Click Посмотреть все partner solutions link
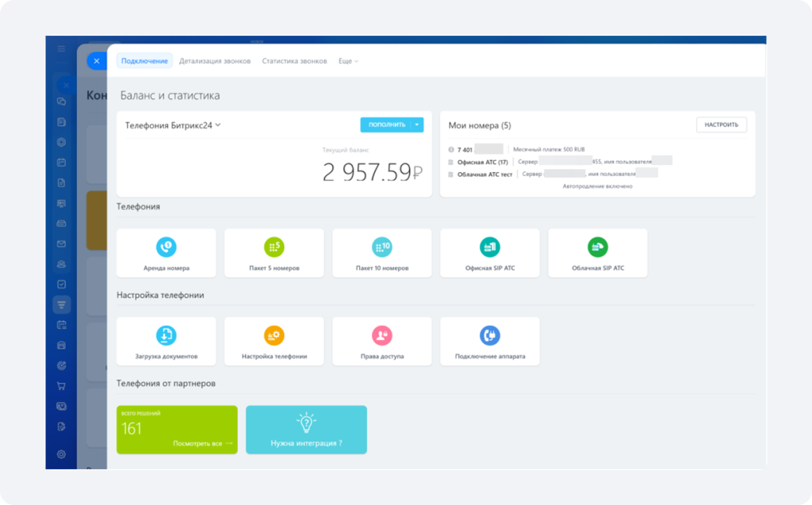This screenshot has height=505, width=812. (x=202, y=443)
